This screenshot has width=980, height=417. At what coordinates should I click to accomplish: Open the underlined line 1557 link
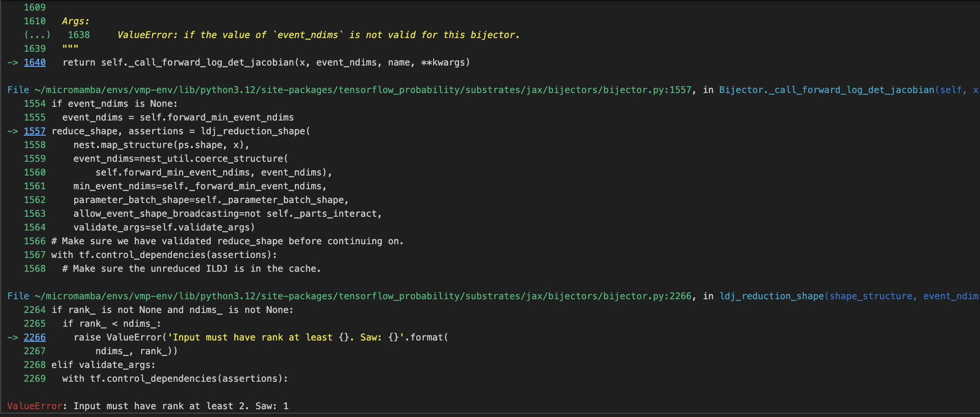point(35,131)
